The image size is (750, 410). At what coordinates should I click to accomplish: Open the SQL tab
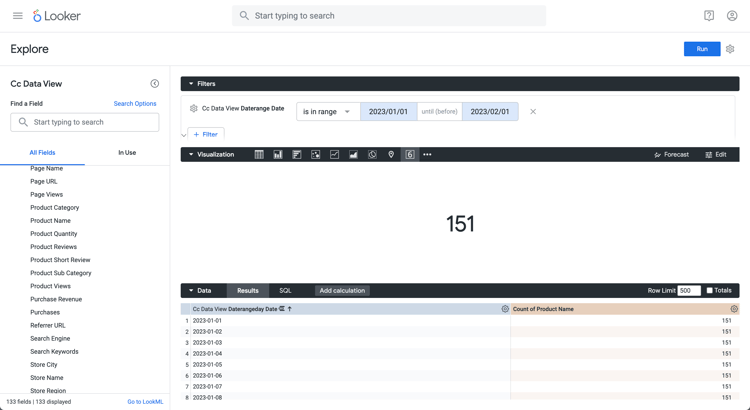tap(285, 290)
